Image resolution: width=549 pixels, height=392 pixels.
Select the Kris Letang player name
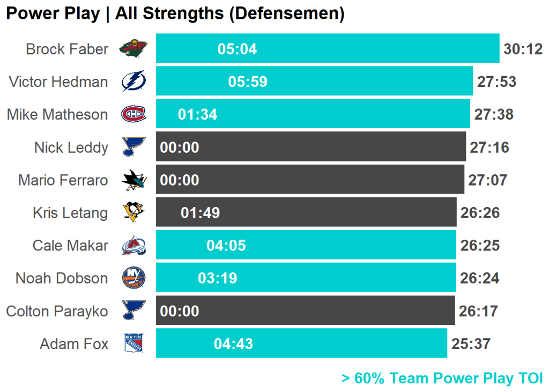(70, 213)
